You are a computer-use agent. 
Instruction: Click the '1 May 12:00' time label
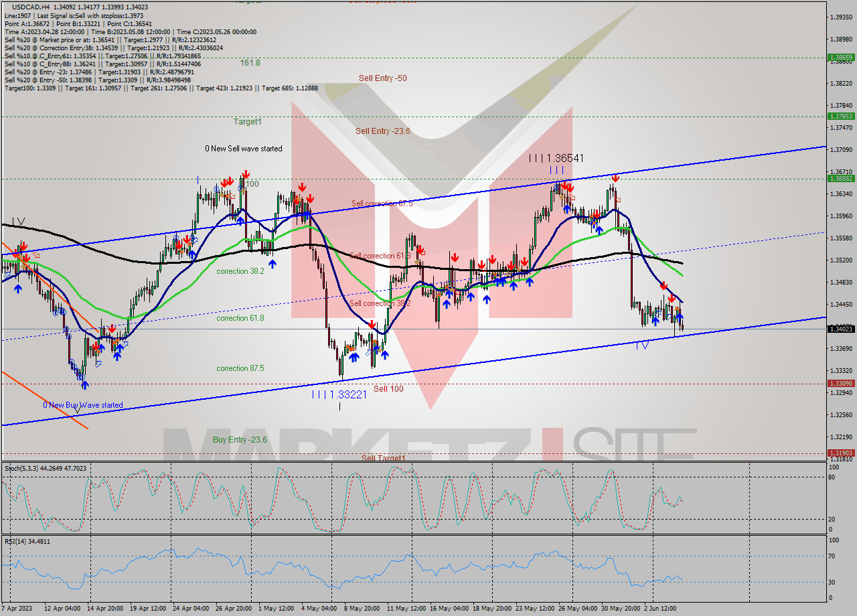coord(276,609)
